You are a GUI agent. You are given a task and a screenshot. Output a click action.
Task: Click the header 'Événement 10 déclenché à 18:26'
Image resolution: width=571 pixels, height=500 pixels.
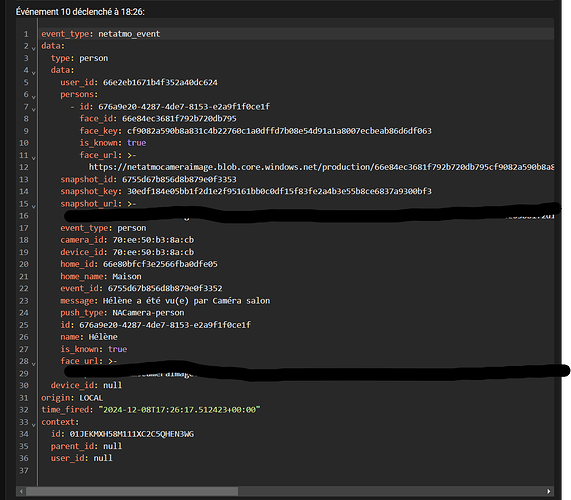[80, 12]
